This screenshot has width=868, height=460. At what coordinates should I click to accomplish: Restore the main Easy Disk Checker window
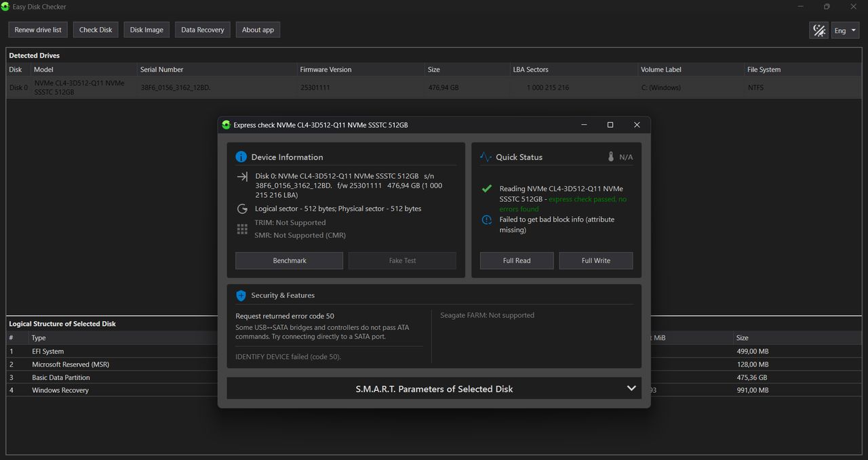pyautogui.click(x=827, y=7)
